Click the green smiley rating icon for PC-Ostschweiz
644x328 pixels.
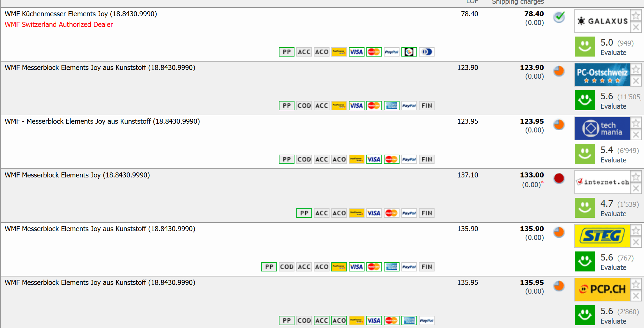pyautogui.click(x=585, y=100)
